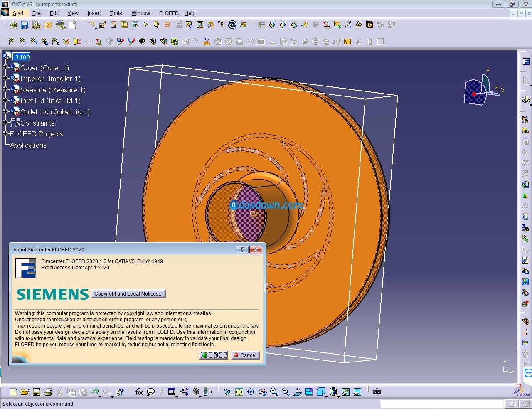Expand the Cover (Cover.1) tree node
This screenshot has width=532, height=409.
point(5,67)
